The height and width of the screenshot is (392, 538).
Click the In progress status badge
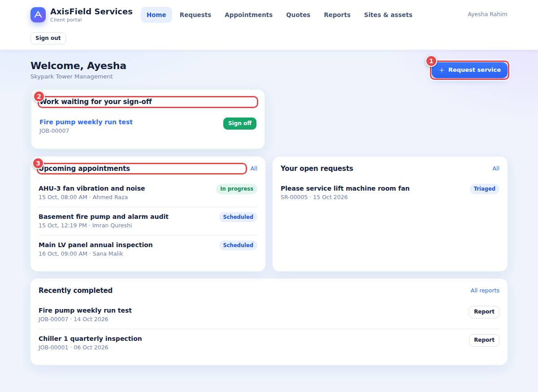click(237, 189)
